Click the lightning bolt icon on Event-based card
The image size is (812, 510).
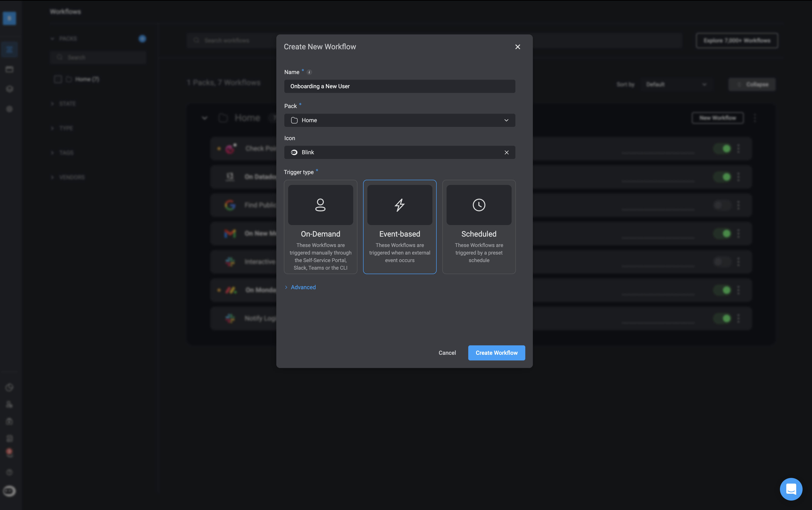pos(399,205)
